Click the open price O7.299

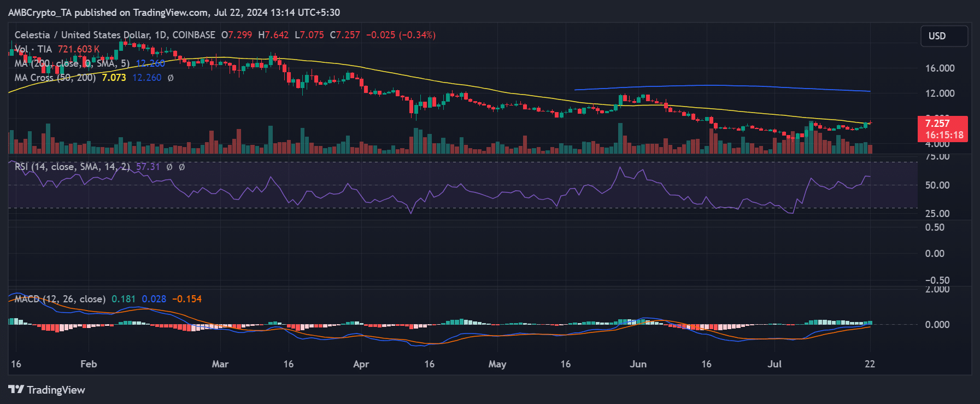pos(237,35)
